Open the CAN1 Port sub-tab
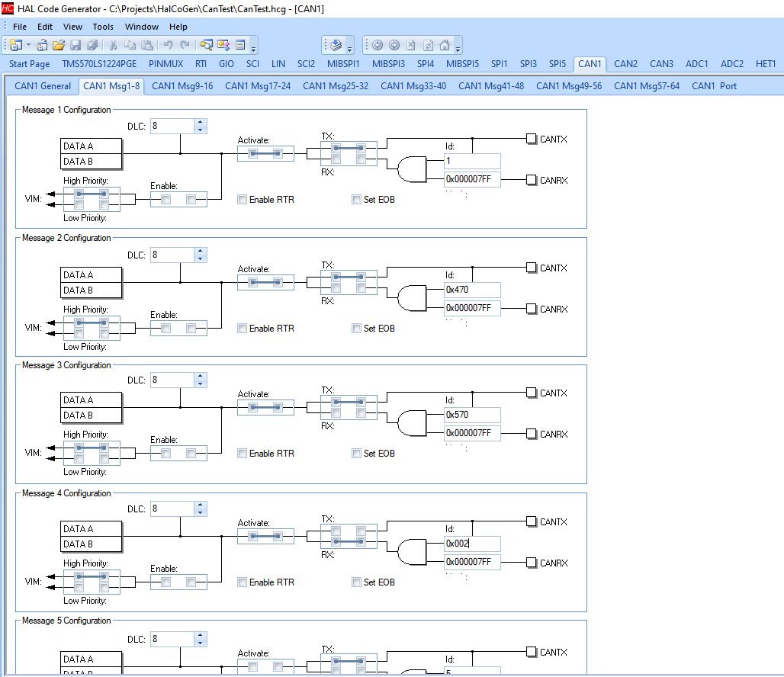784x677 pixels. tap(714, 86)
